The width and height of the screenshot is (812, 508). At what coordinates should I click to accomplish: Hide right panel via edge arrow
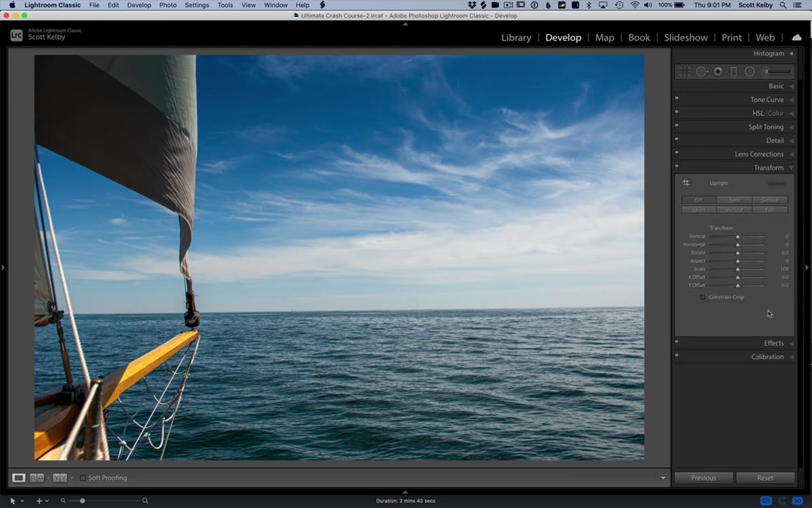pyautogui.click(x=807, y=268)
